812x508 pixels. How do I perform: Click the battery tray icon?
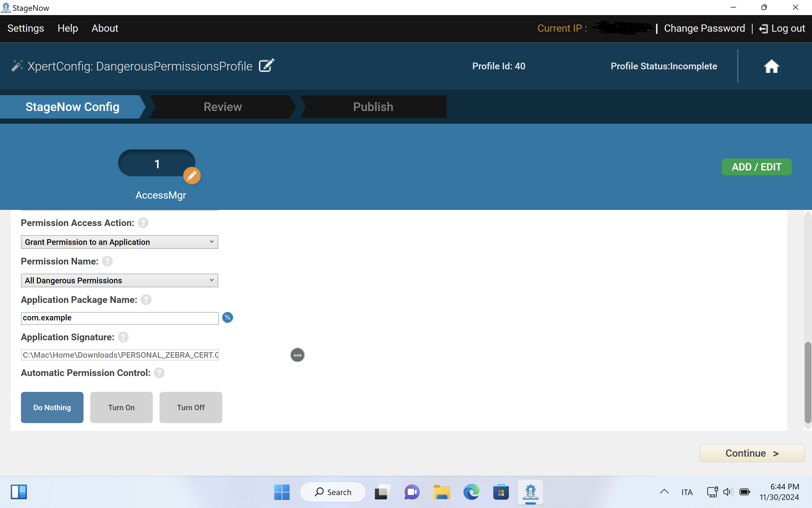point(745,492)
